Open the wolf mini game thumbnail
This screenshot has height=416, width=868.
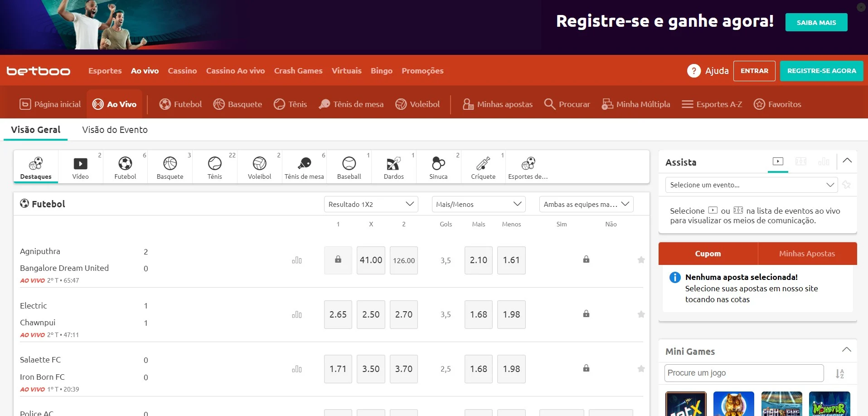pyautogui.click(x=734, y=404)
